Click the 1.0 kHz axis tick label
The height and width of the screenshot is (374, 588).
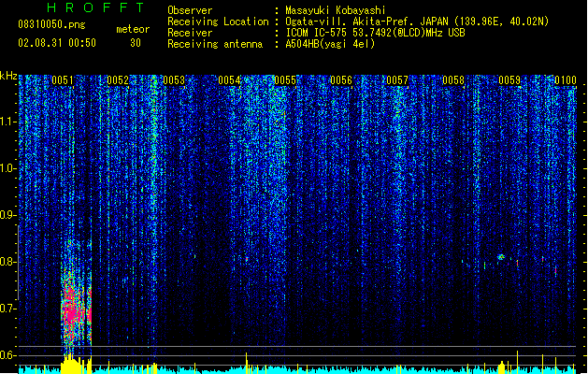[7, 168]
